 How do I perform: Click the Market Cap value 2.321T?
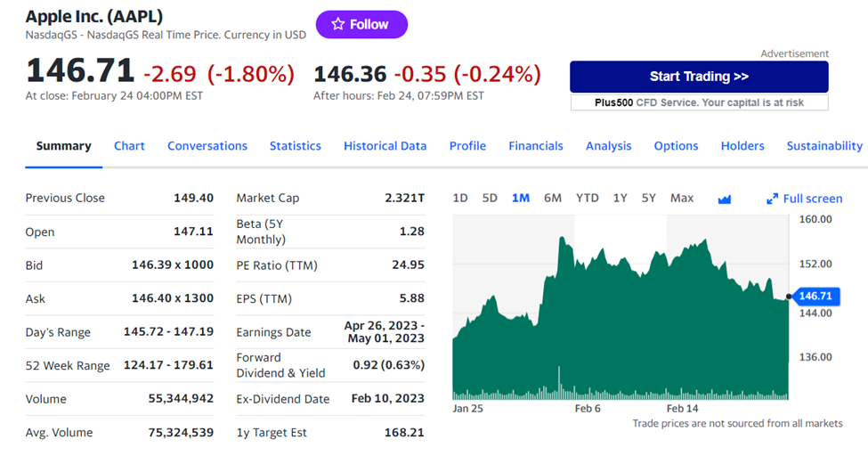coord(405,199)
